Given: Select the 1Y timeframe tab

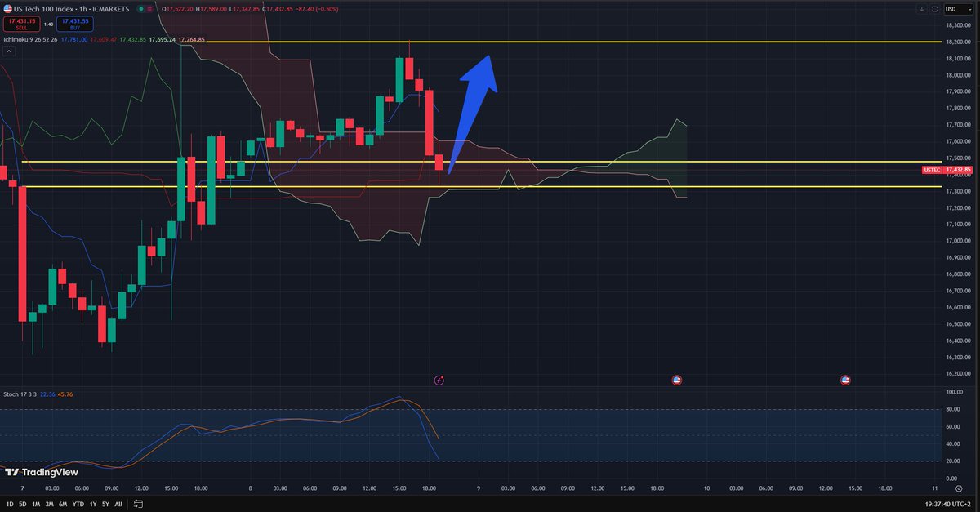Looking at the screenshot, I should click(91, 505).
